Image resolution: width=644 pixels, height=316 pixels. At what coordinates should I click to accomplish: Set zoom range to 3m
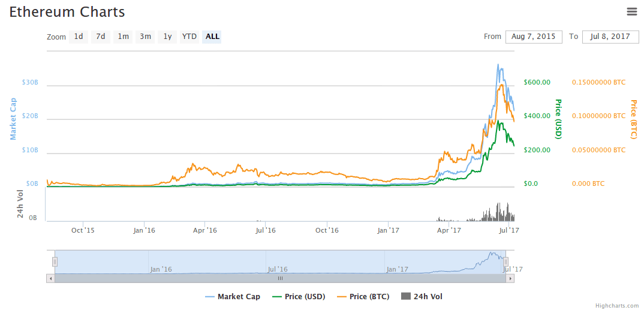click(145, 37)
